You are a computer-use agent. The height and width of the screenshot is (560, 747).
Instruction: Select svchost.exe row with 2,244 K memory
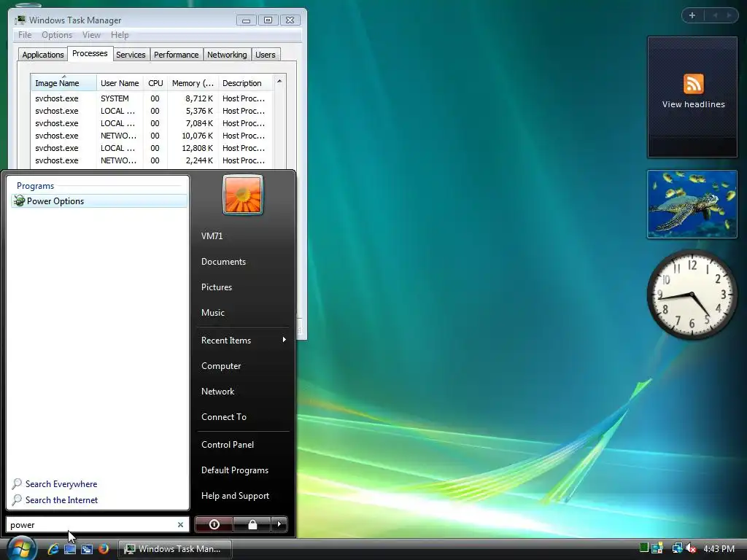coord(152,160)
